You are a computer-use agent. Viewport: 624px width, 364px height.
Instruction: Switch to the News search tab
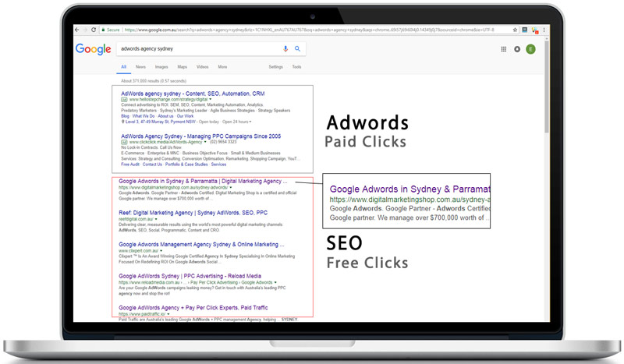coord(140,67)
